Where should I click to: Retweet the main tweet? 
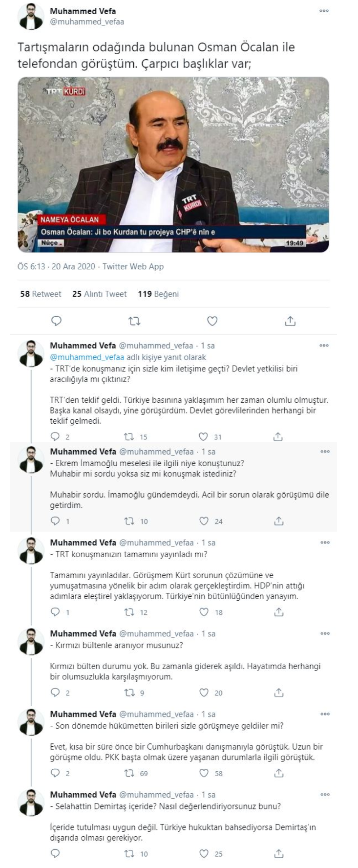(134, 321)
